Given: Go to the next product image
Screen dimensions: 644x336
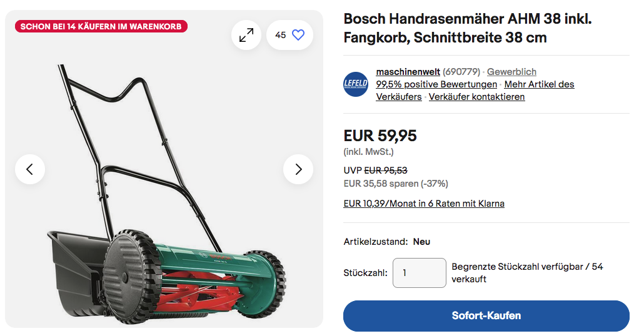Looking at the screenshot, I should click(298, 169).
